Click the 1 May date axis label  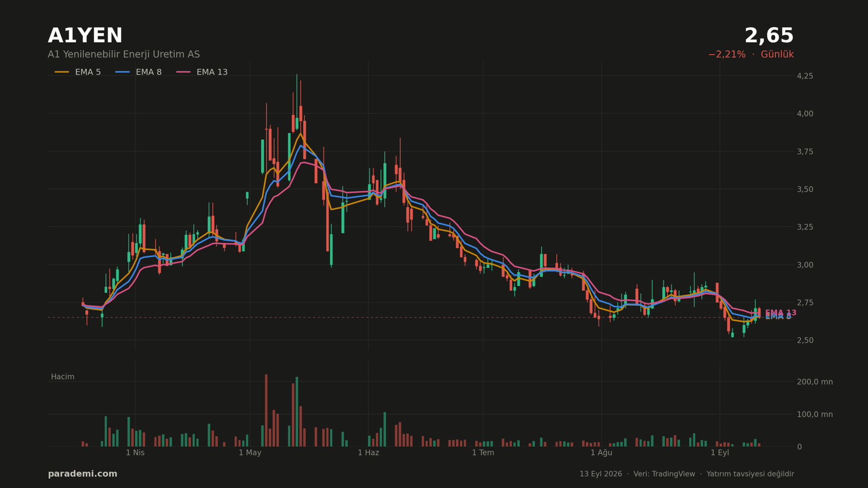click(x=250, y=453)
